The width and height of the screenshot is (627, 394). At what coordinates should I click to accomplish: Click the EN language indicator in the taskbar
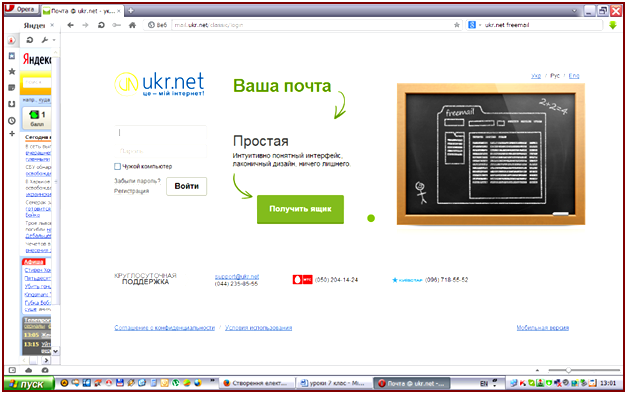coord(484,383)
